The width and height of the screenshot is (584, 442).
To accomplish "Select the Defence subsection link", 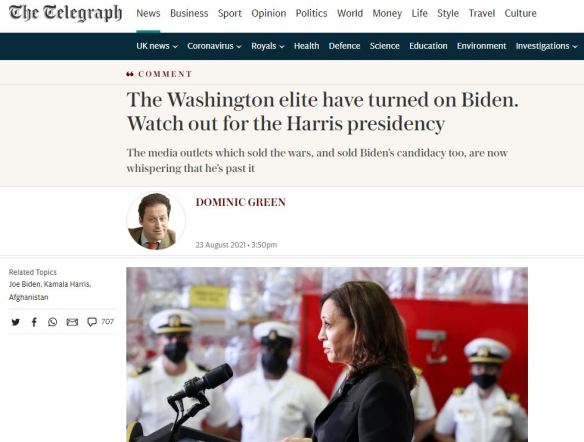I will [x=344, y=46].
